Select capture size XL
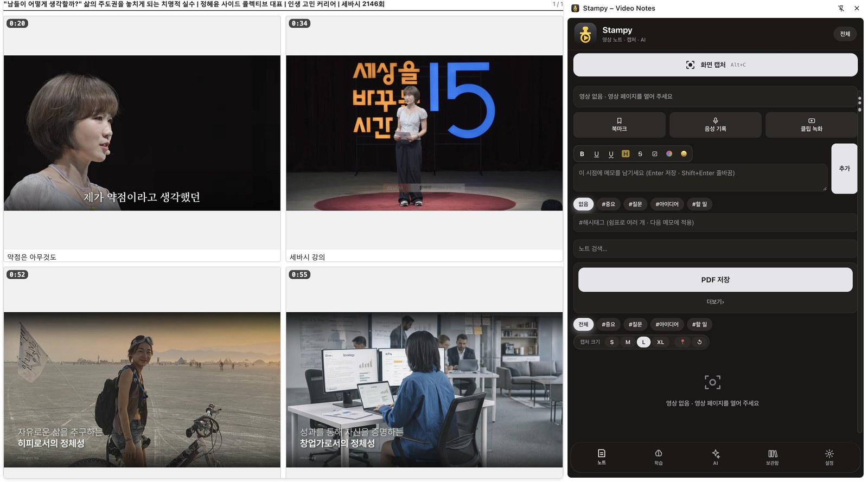 coord(660,342)
